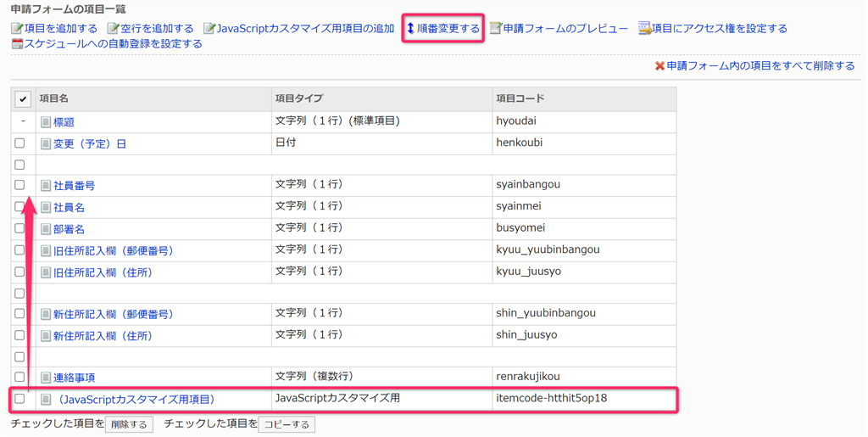Click the item code renrakujikou
Viewport: 868px width, 437px height.
click(x=528, y=377)
